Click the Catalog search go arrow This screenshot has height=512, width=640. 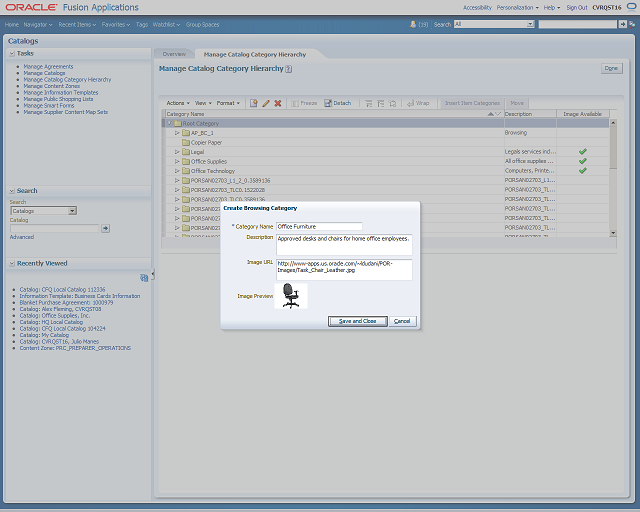pos(105,228)
